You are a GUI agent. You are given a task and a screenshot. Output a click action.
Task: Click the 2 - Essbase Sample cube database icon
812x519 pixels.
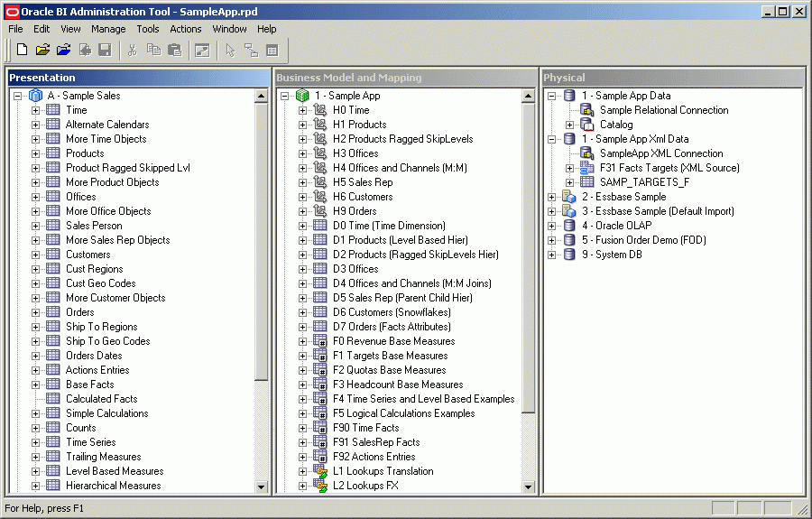click(x=569, y=197)
